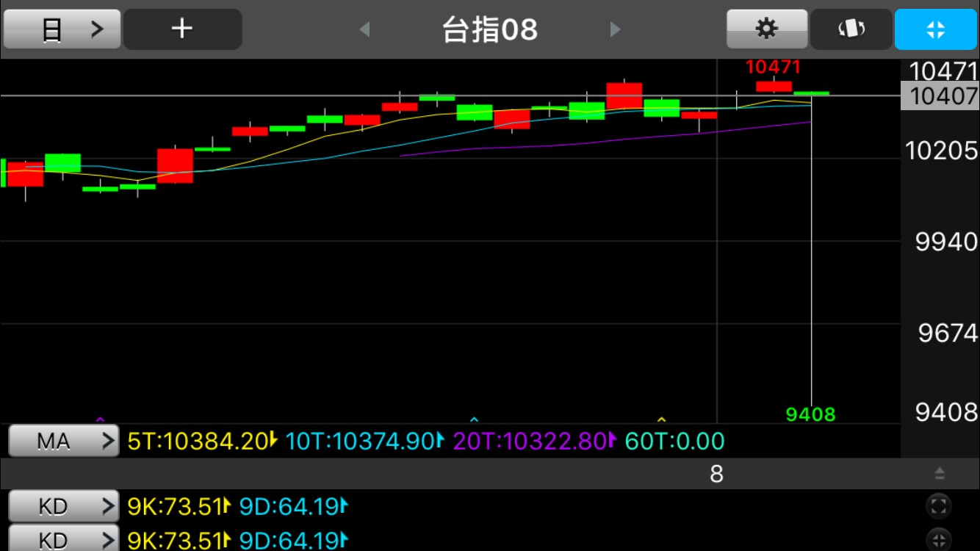Tap the plus add button
The width and height of the screenshot is (980, 551).
(x=182, y=29)
